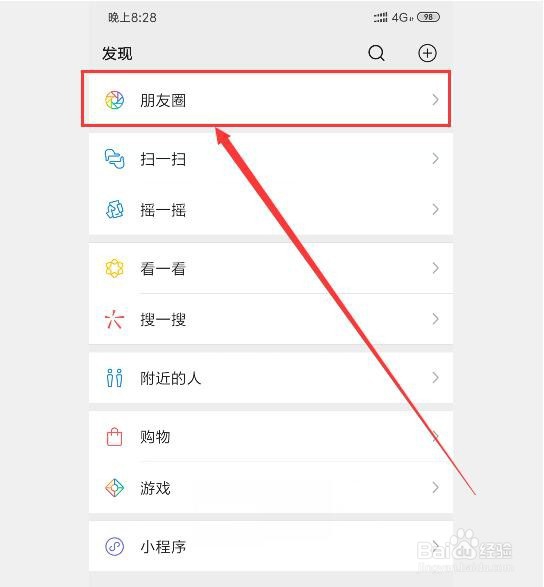Tap the Mini Programs (小程序) purple icon
Screen dimensions: 544x587
[x=114, y=547]
